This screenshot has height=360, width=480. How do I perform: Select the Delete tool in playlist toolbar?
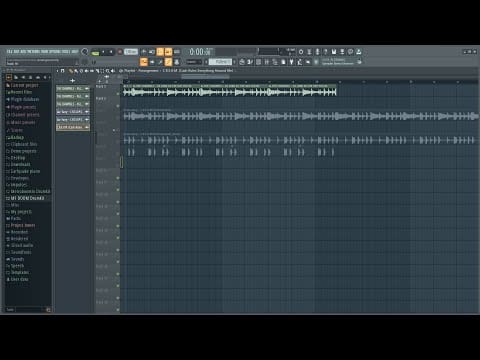click(x=81, y=71)
